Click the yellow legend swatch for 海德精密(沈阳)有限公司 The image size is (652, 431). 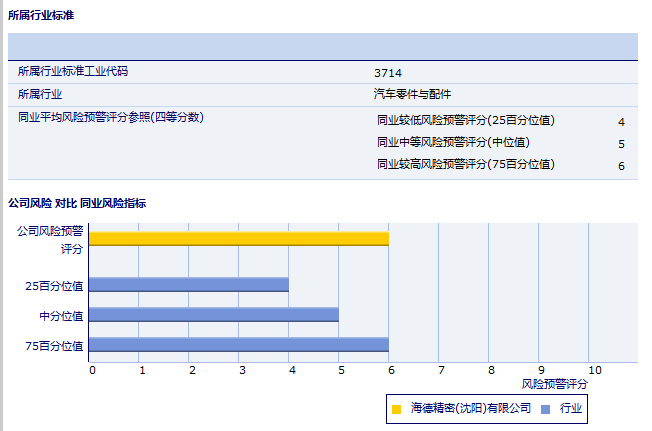click(x=397, y=409)
